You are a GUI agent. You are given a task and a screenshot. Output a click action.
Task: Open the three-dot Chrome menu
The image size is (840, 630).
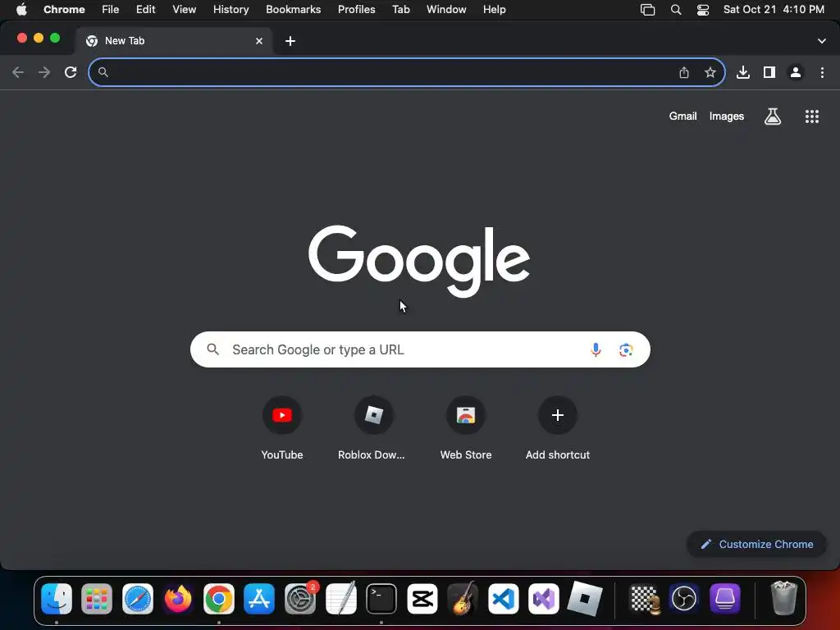click(822, 72)
